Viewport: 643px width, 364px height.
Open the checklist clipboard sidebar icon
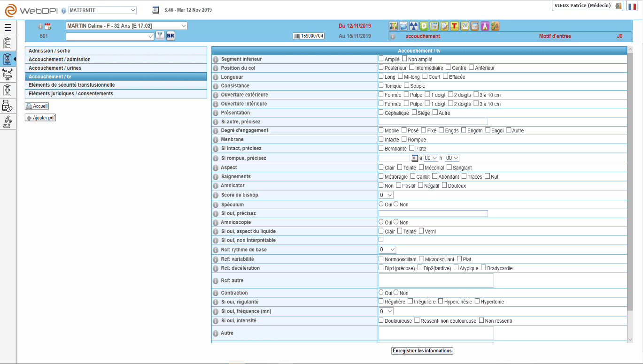coord(8,43)
